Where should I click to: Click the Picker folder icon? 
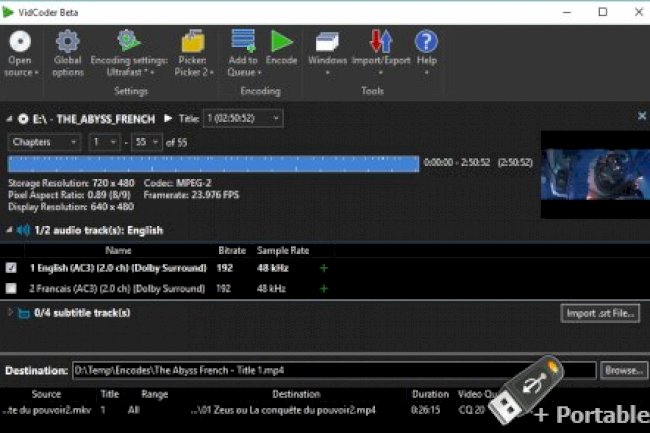pos(192,42)
